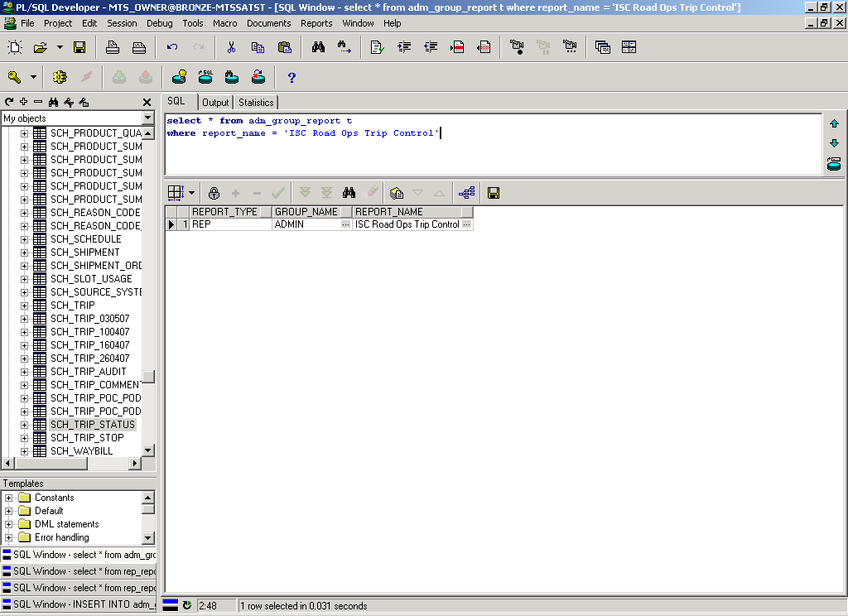Click the New file toolbar icon
Image resolution: width=848 pixels, height=616 pixels.
click(x=15, y=47)
